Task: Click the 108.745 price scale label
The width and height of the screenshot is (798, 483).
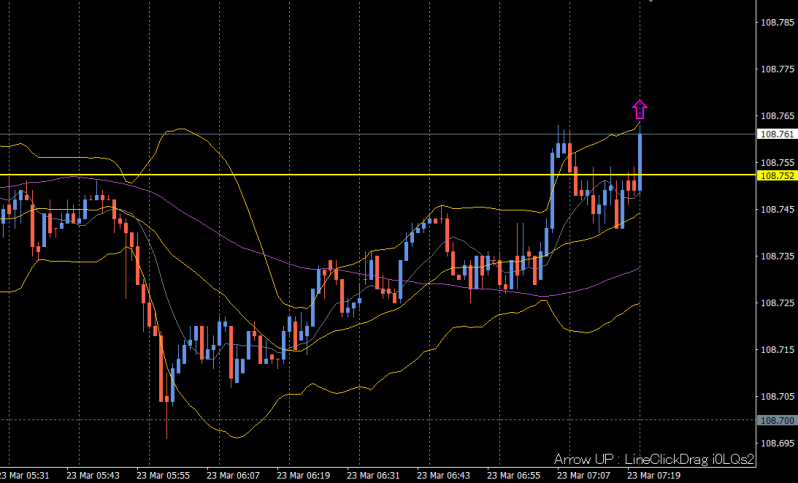Action: [777, 209]
